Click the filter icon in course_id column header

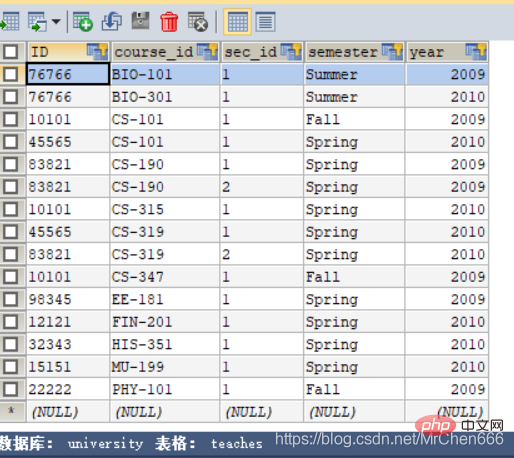[207, 52]
